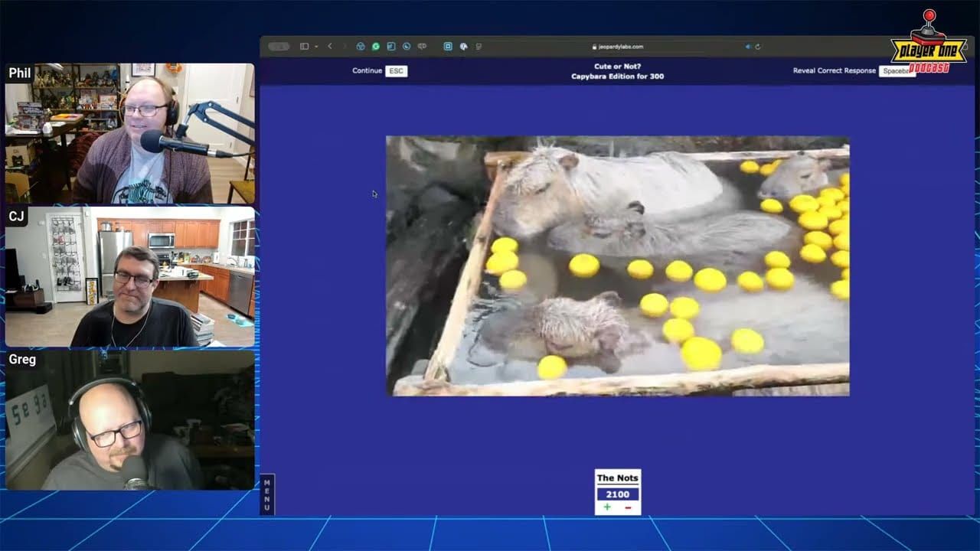
Task: Click the ESC button next to Continue
Action: (396, 71)
